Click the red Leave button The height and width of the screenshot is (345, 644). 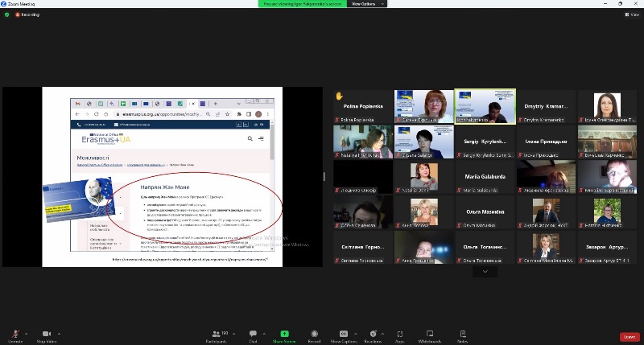tap(629, 336)
